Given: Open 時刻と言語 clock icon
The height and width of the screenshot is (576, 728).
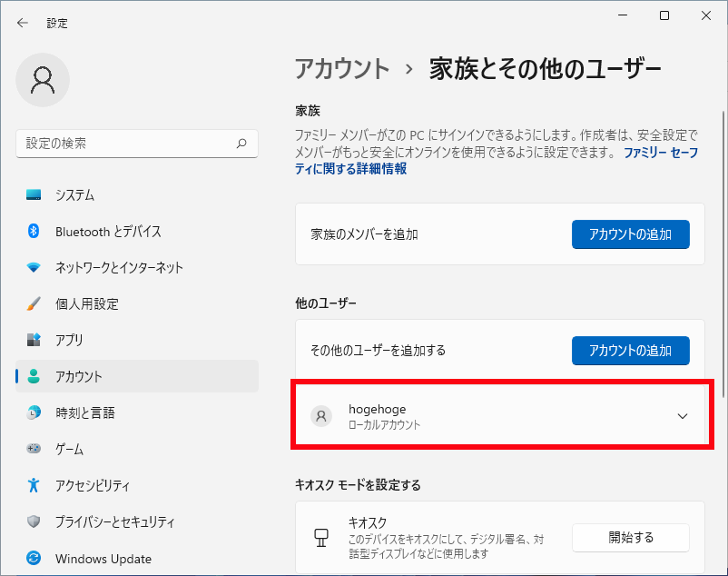Looking at the screenshot, I should pos(34,412).
